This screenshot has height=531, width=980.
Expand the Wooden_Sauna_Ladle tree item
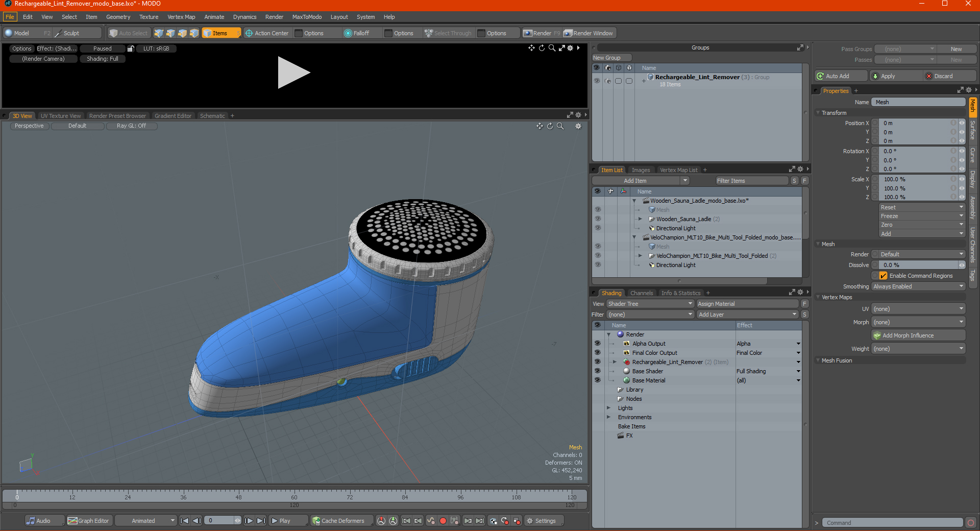(640, 219)
